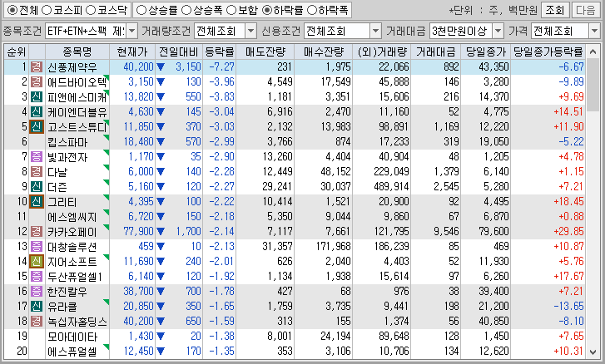Sort by 종목명 column header
This screenshot has width=605, height=364.
pos(77,52)
